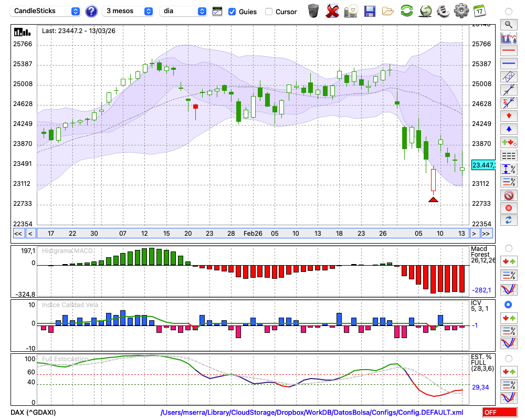Open the calendar icon showing 17

point(479,10)
